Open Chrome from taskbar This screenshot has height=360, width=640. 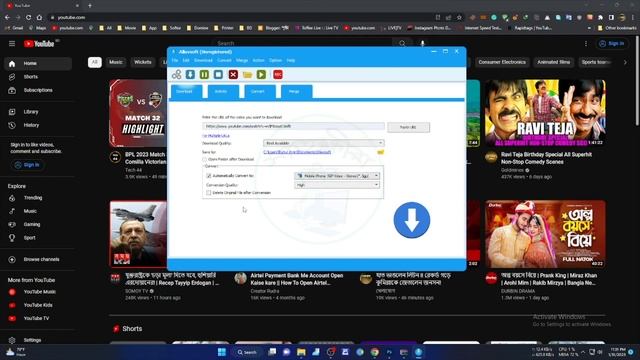(x=374, y=352)
